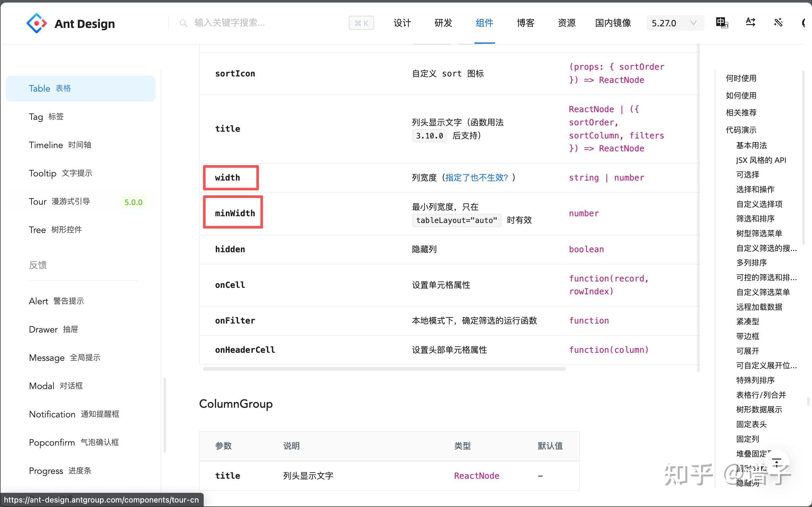
Task: Click the 指定了也不生效? link
Action: pyautogui.click(x=477, y=178)
